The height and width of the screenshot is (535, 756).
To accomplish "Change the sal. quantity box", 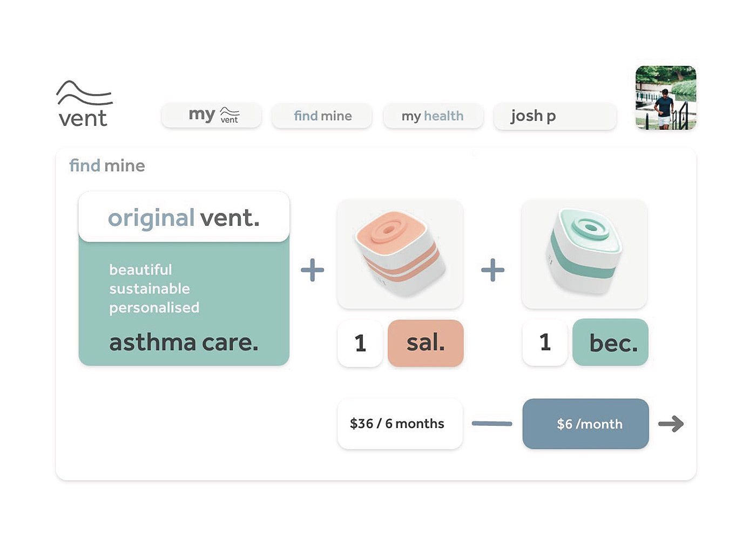I will [360, 343].
